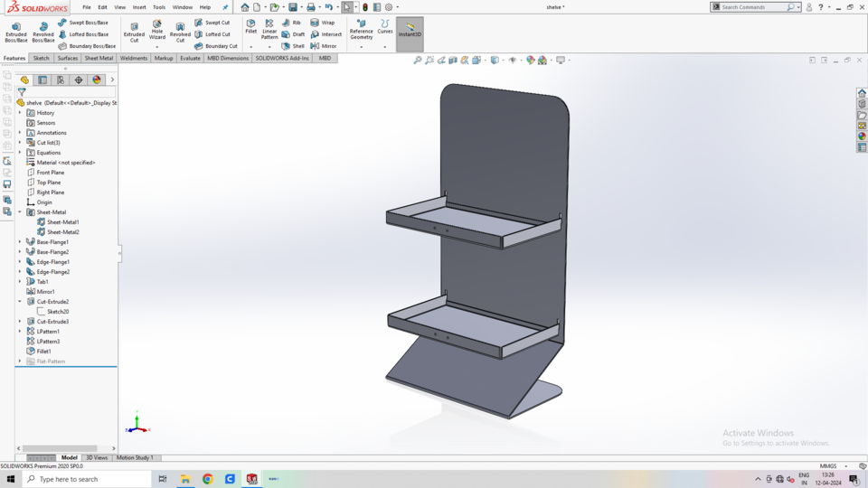The image size is (868, 488).
Task: Click the Save icon in top toolbar
Action: tap(293, 7)
